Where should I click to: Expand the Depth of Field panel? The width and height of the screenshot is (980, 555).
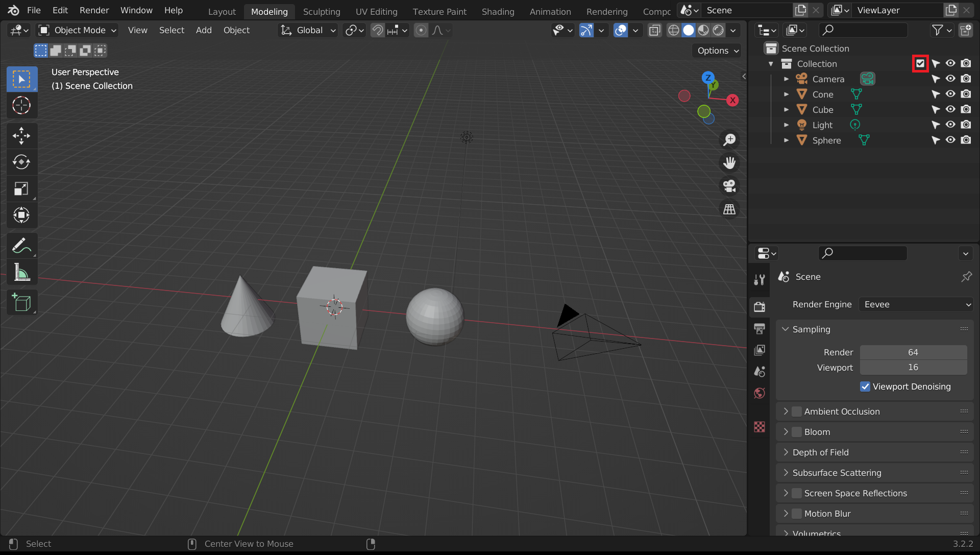(x=821, y=452)
